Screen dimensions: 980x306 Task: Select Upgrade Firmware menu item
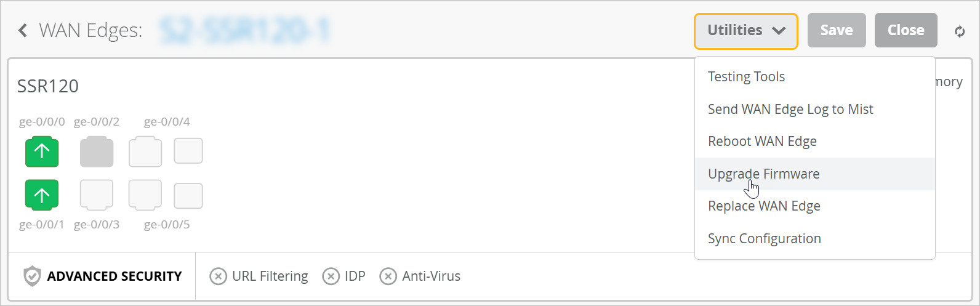[763, 174]
